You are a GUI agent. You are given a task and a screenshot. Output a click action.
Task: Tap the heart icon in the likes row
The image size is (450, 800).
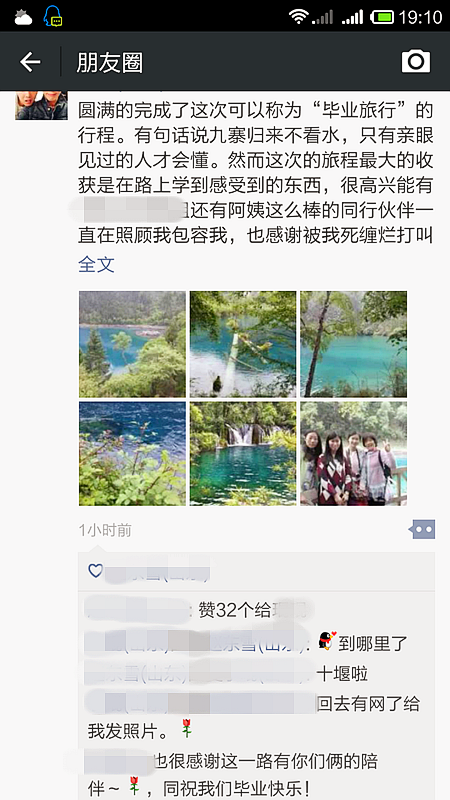(x=95, y=570)
